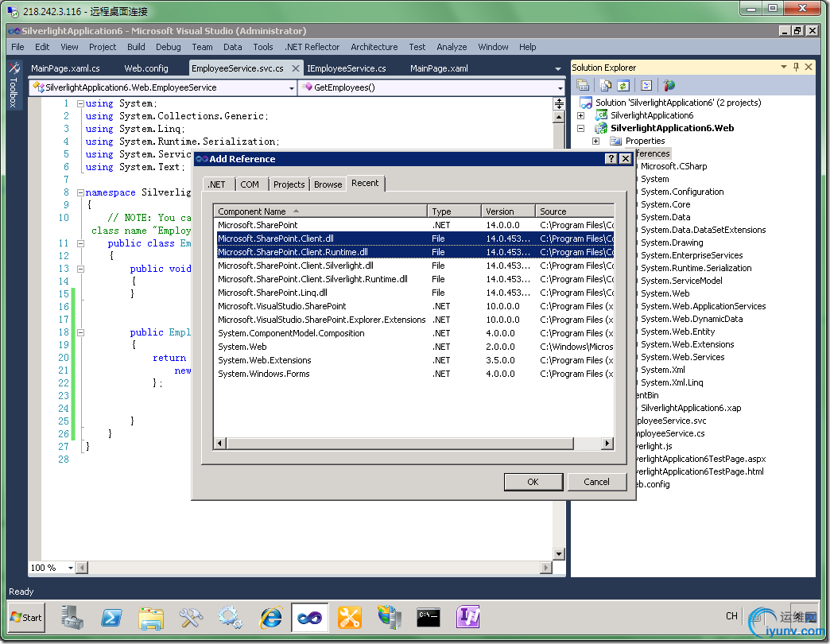The width and height of the screenshot is (830, 644).
Task: Open the Build menu
Action: coord(136,47)
